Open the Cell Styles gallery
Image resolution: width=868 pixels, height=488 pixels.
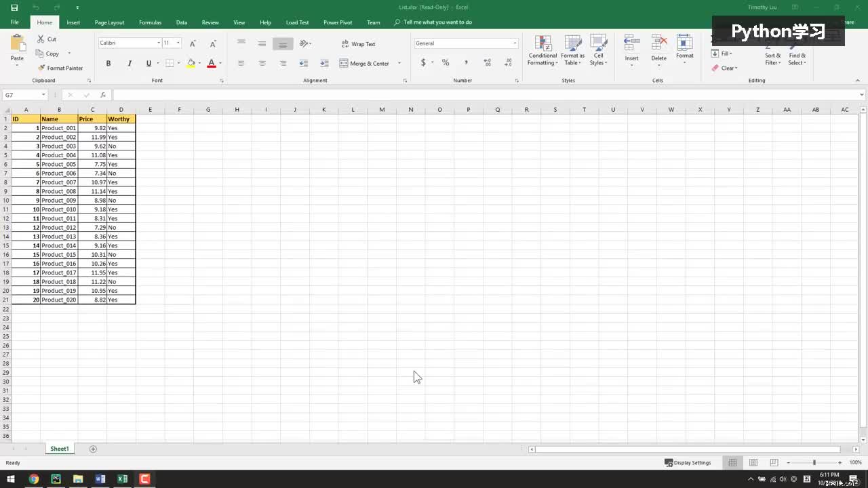[x=598, y=50]
